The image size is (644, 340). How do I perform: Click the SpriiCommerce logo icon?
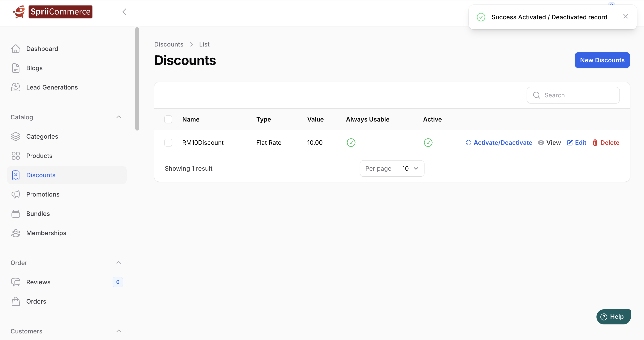click(x=19, y=12)
